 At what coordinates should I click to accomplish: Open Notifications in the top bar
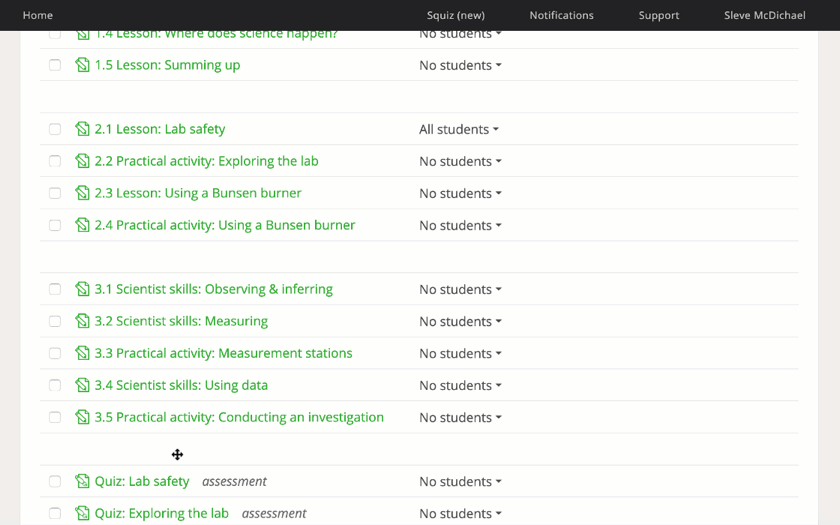(561, 15)
